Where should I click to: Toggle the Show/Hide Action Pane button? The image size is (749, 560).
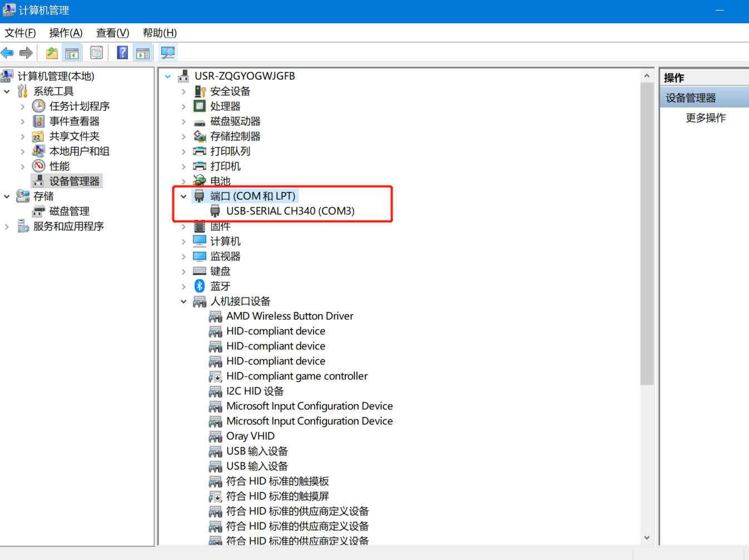(143, 53)
